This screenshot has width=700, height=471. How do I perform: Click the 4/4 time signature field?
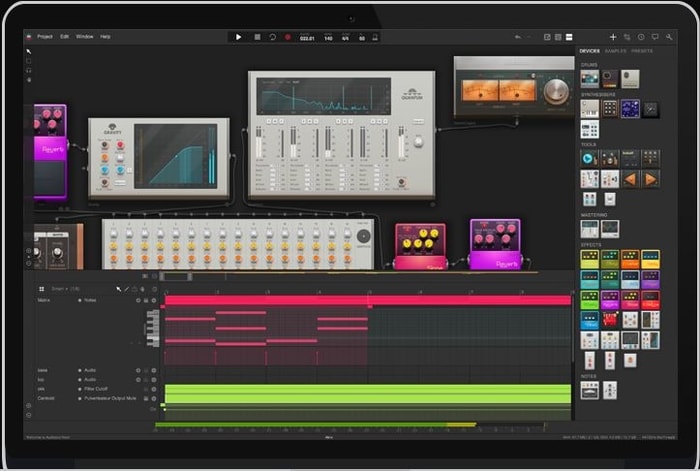(345, 38)
